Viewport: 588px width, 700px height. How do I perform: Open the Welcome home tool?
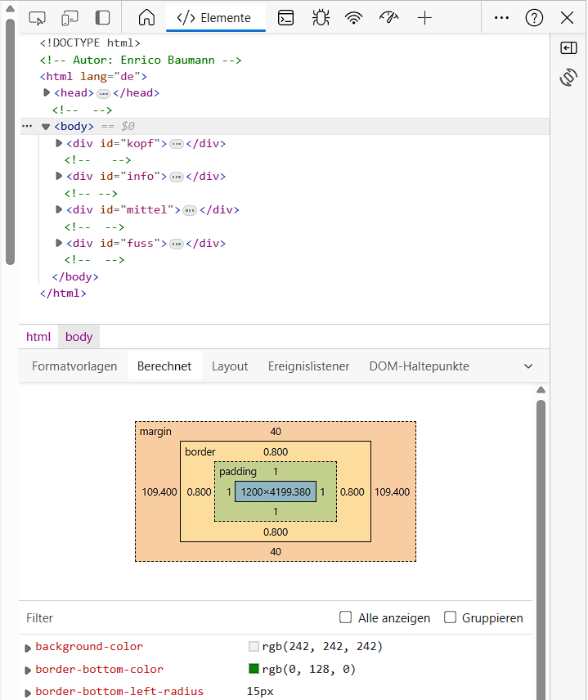[x=146, y=17]
